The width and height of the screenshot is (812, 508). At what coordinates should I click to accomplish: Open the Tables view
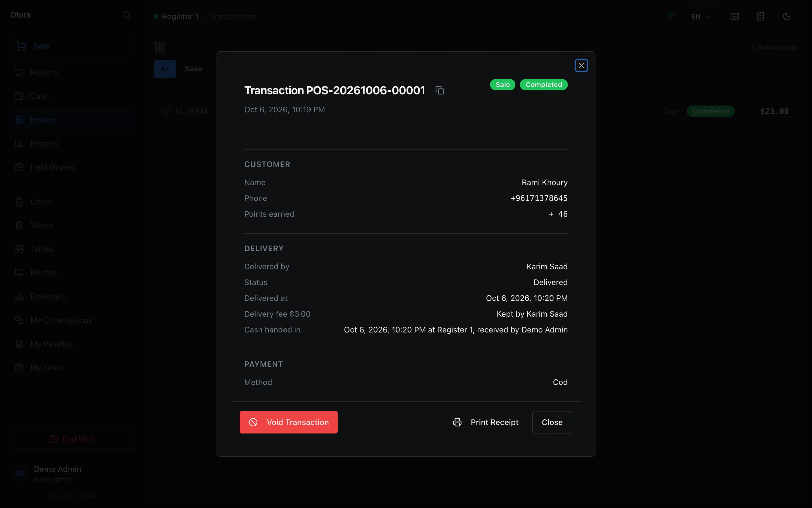[72, 249]
